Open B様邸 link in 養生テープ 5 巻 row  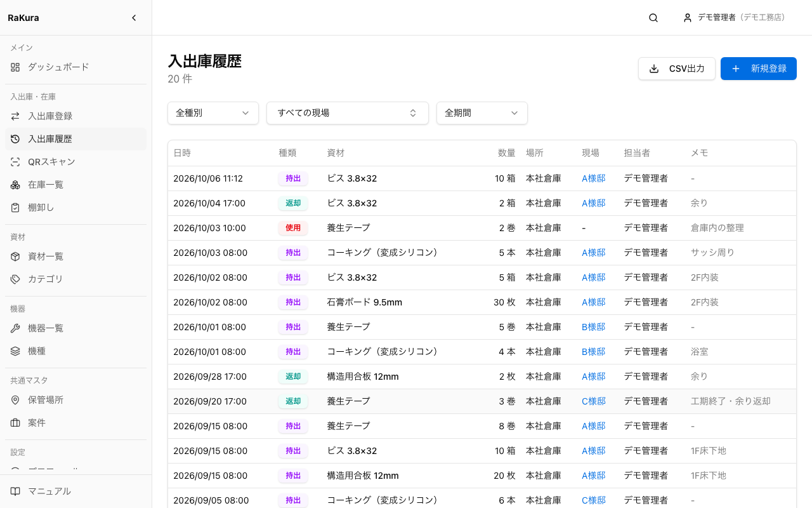[594, 327]
